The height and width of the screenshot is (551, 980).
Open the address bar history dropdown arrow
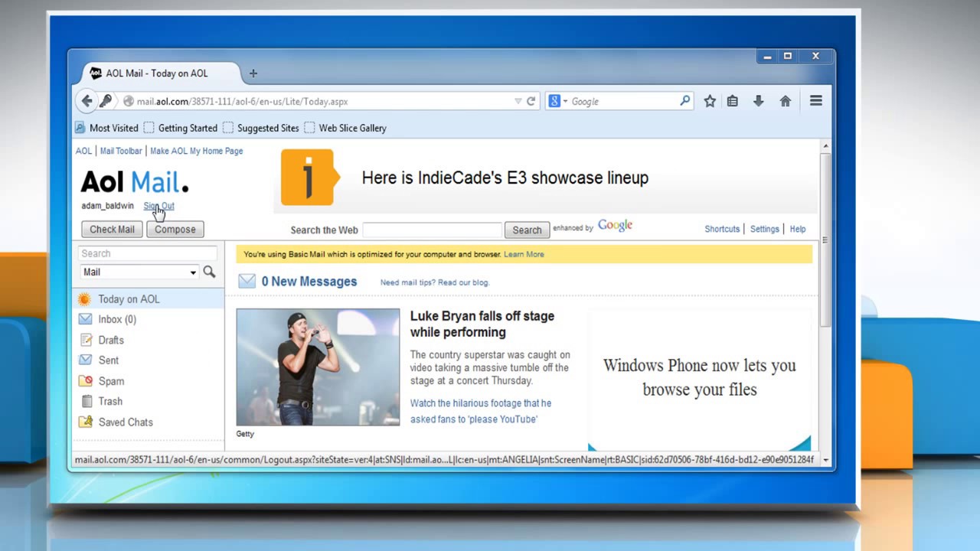coord(518,101)
